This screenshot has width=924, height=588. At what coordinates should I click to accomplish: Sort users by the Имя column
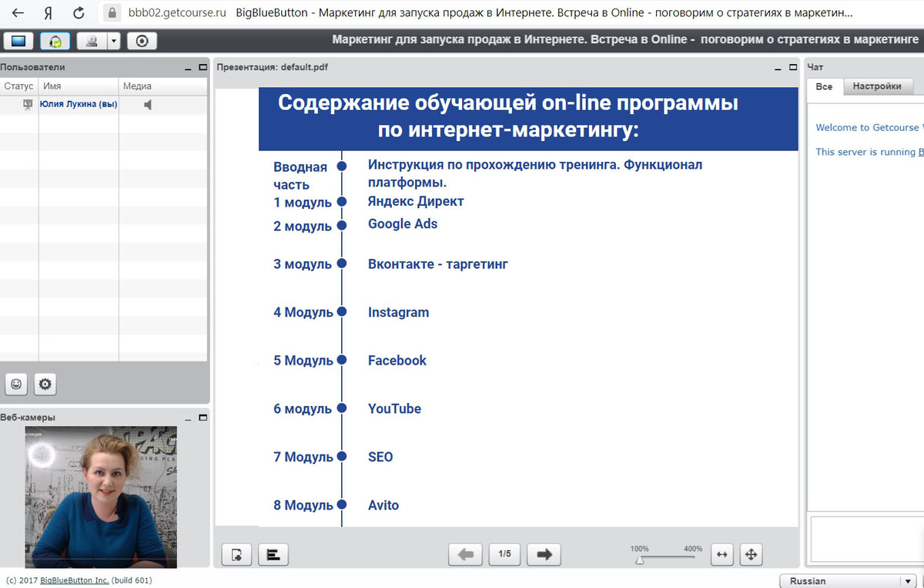79,86
